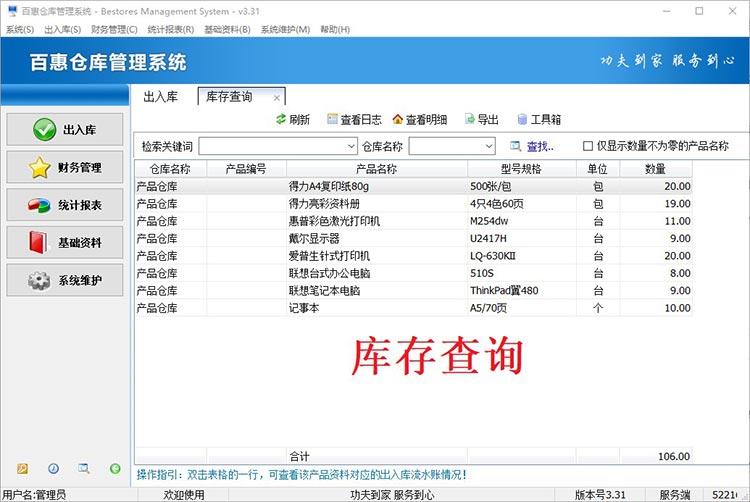750x502 pixels.
Task: Click the star icon on 财务管理 button
Action: coord(39,167)
